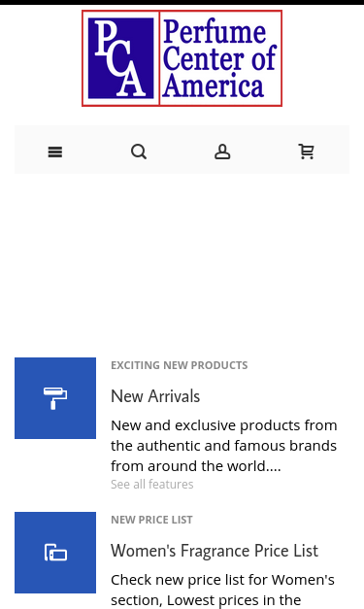This screenshot has height=609, width=364.
Task: View the shopping cart icon
Action: [306, 152]
